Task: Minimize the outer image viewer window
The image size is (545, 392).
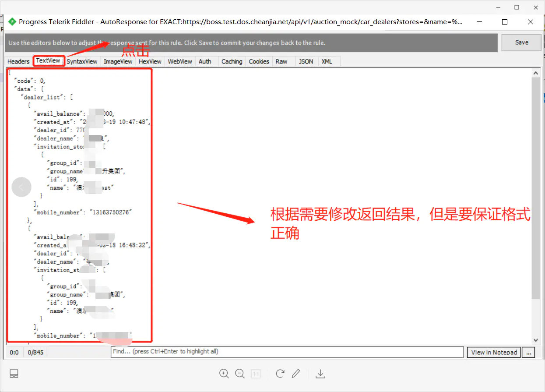Action: 498,7
